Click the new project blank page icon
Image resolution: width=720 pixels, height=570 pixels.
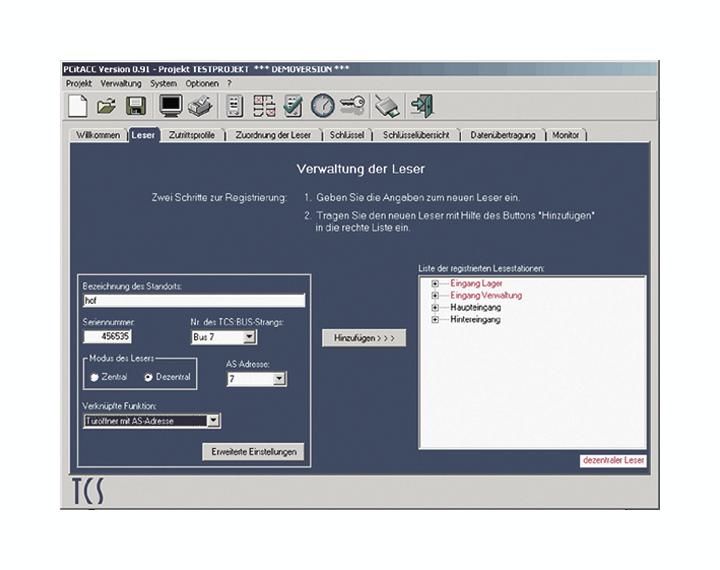pos(79,105)
